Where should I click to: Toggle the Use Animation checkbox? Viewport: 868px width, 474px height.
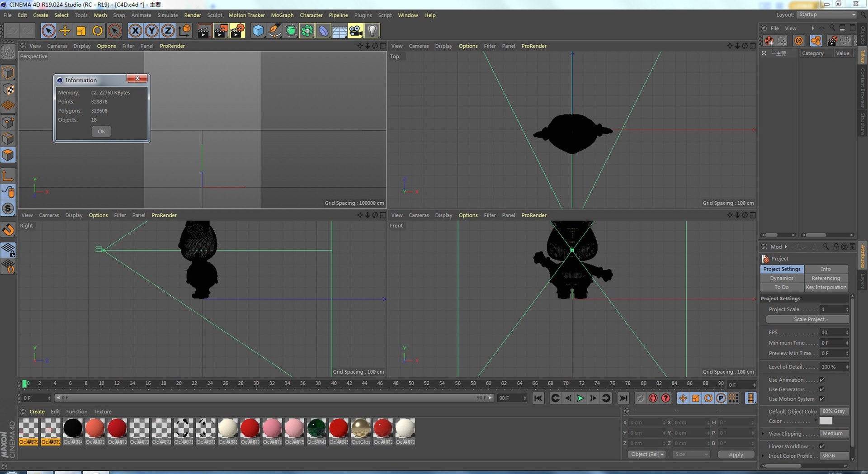point(822,380)
